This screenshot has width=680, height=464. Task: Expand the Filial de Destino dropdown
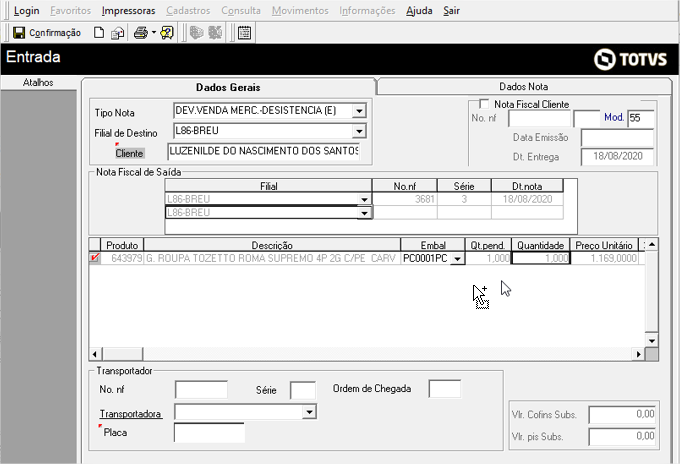pyautogui.click(x=359, y=131)
